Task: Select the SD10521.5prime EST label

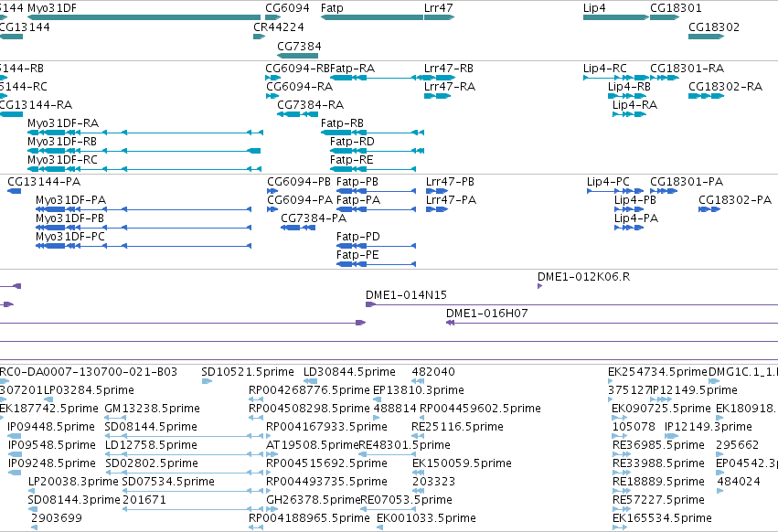Action: 248,372
